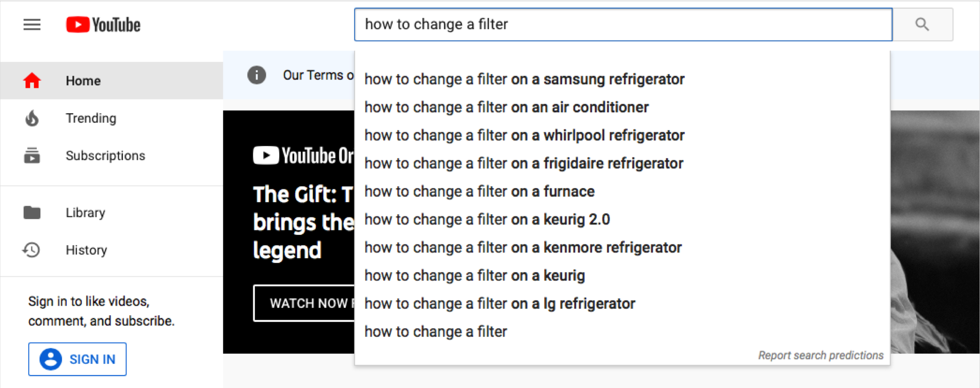Pick the keurig 2.0 suggestion

coord(488,219)
